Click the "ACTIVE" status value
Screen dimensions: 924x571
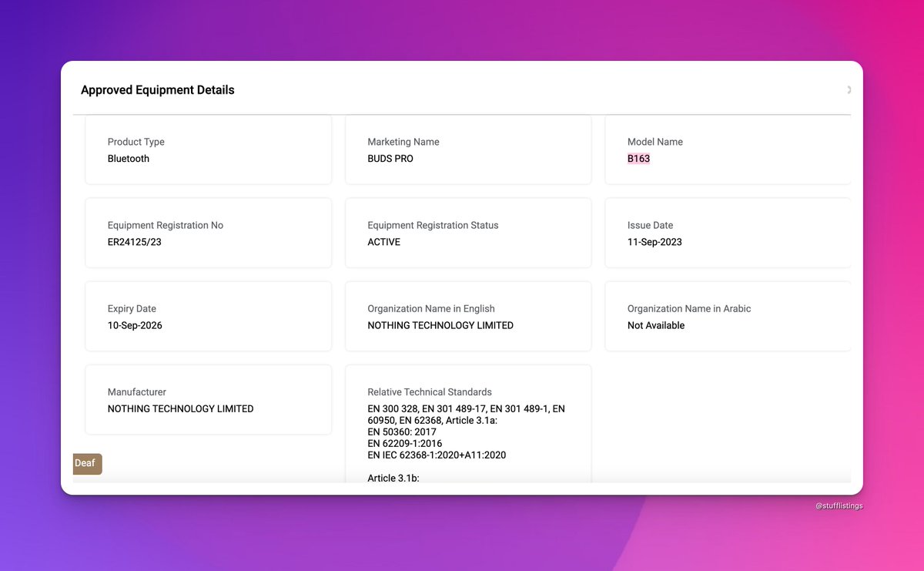384,242
